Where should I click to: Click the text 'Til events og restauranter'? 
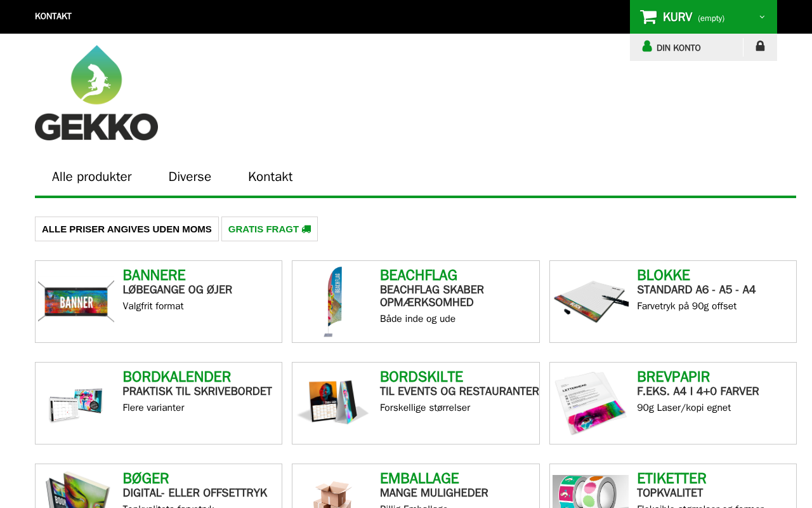point(459,392)
